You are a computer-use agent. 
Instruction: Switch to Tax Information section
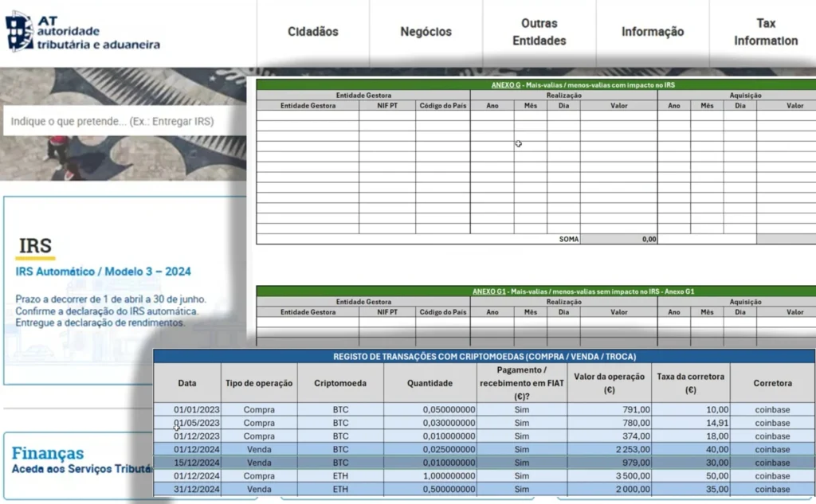765,32
